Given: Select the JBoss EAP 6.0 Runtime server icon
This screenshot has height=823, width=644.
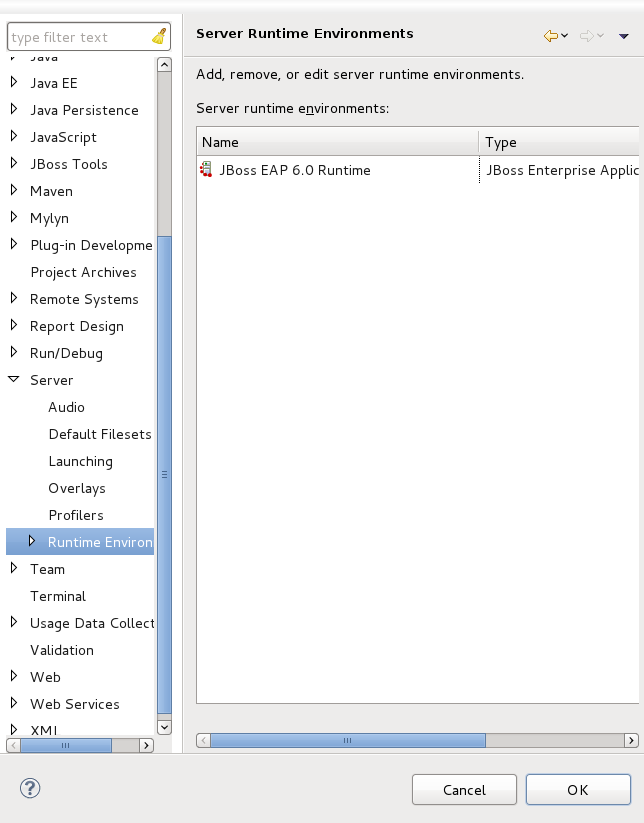Looking at the screenshot, I should 206,170.
